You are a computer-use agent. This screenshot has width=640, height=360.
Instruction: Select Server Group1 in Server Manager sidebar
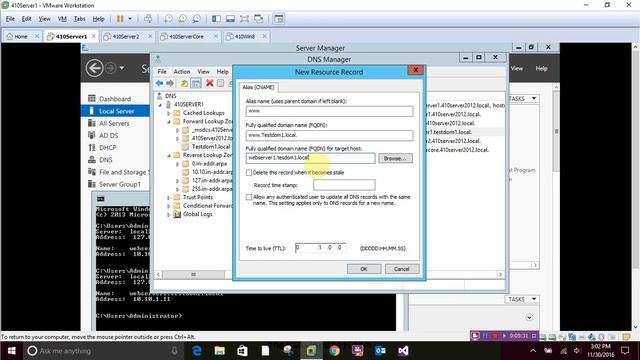tap(119, 184)
